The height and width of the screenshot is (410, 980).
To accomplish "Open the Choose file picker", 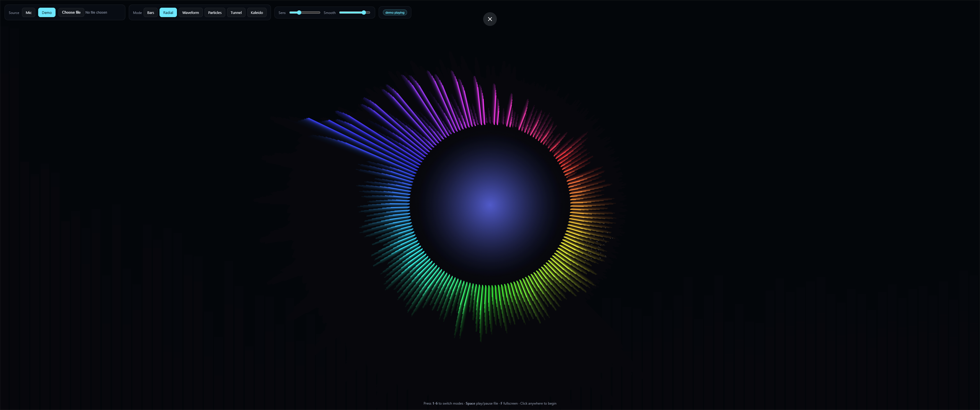I will click(x=71, y=12).
